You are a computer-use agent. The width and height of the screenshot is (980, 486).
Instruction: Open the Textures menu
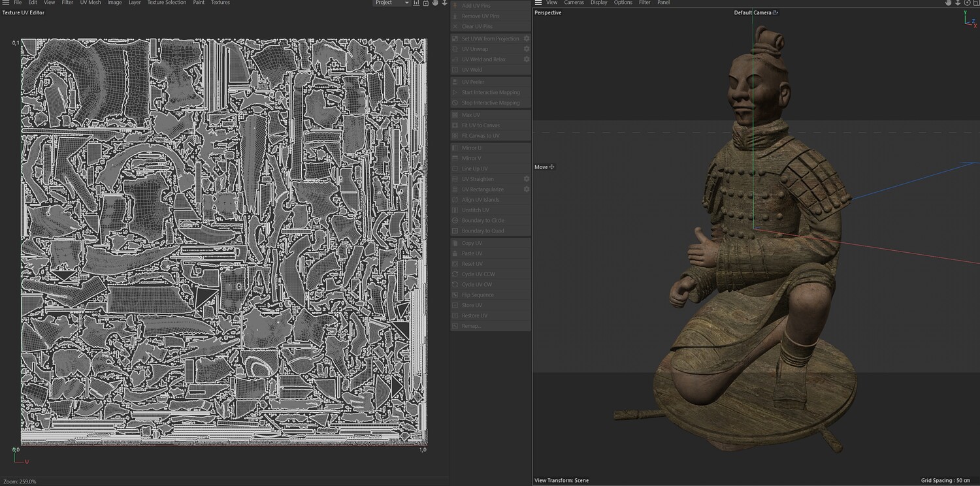[220, 3]
